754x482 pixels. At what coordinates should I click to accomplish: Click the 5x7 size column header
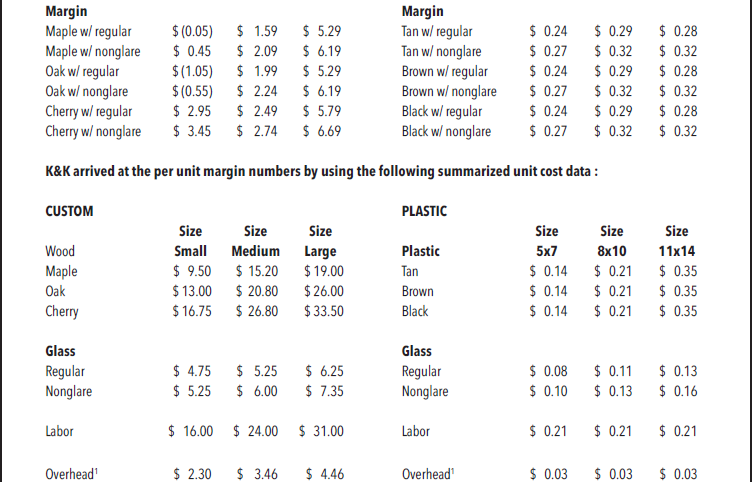tap(547, 251)
